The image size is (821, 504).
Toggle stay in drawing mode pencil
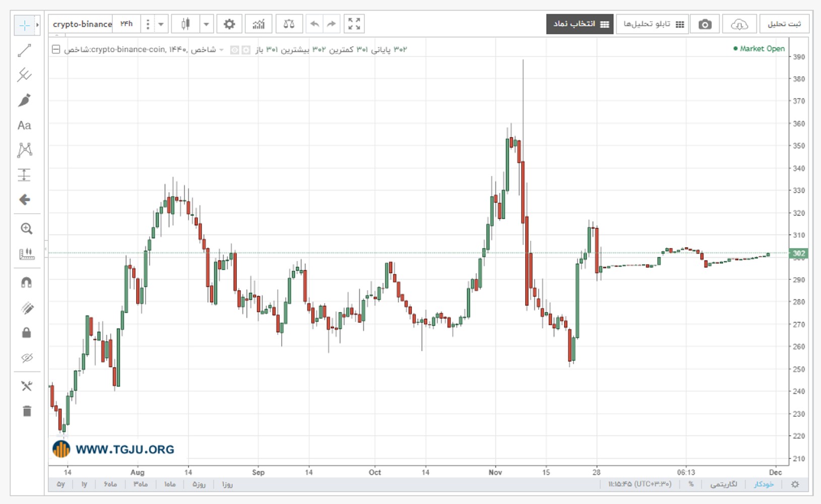26,308
